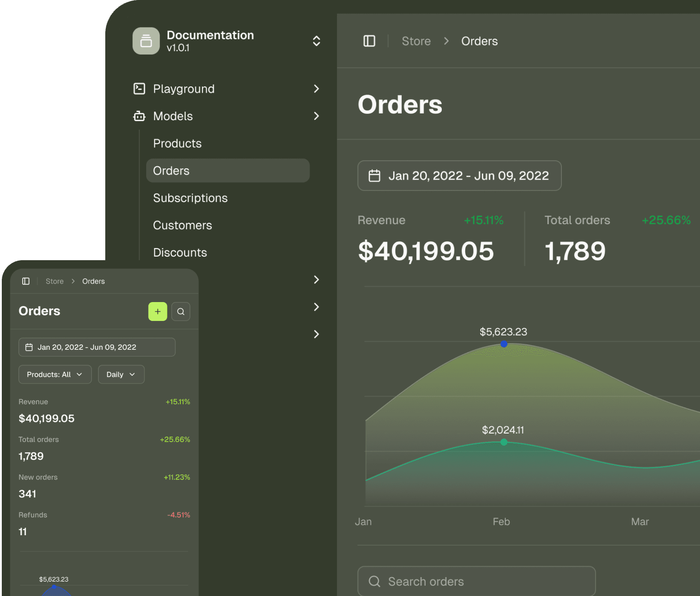Open the Jan 20 - Jun 09 date range picker
The height and width of the screenshot is (596, 700).
click(459, 176)
